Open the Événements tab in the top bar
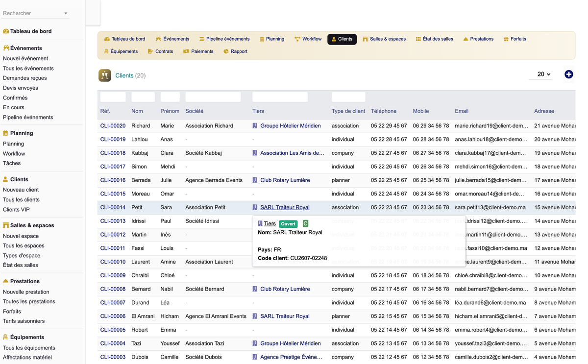Viewport: 588px width, 364px height. pos(172,39)
